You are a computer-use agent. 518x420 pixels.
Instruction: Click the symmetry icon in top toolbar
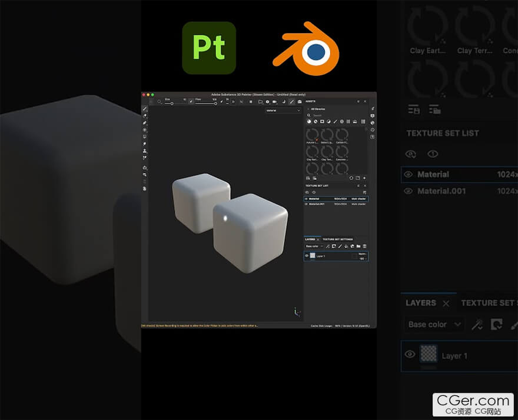pyautogui.click(x=241, y=102)
